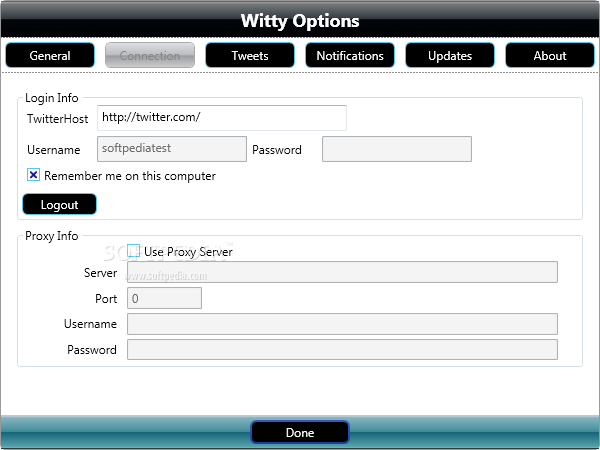Click the proxy Server field

pos(342,272)
